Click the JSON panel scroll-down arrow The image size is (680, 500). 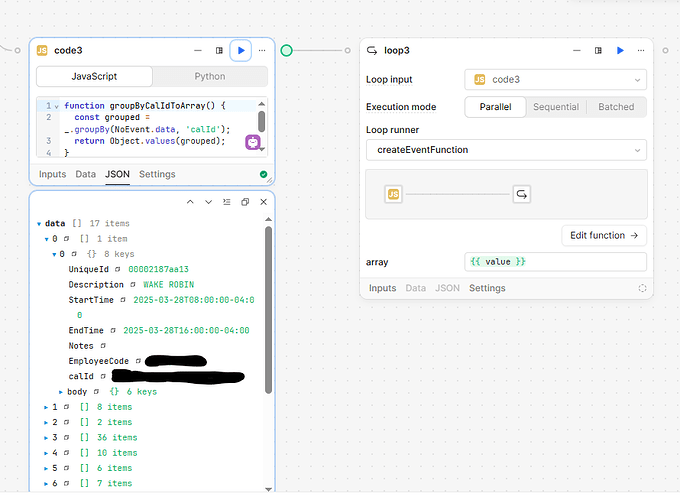pyautogui.click(x=268, y=489)
